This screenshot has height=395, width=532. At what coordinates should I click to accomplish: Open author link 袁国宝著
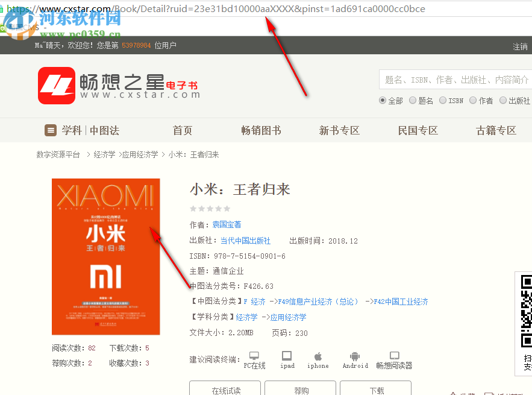(x=227, y=224)
